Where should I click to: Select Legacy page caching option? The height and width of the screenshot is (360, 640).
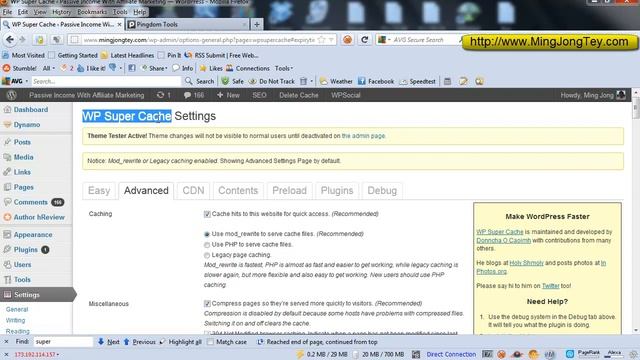click(207, 255)
